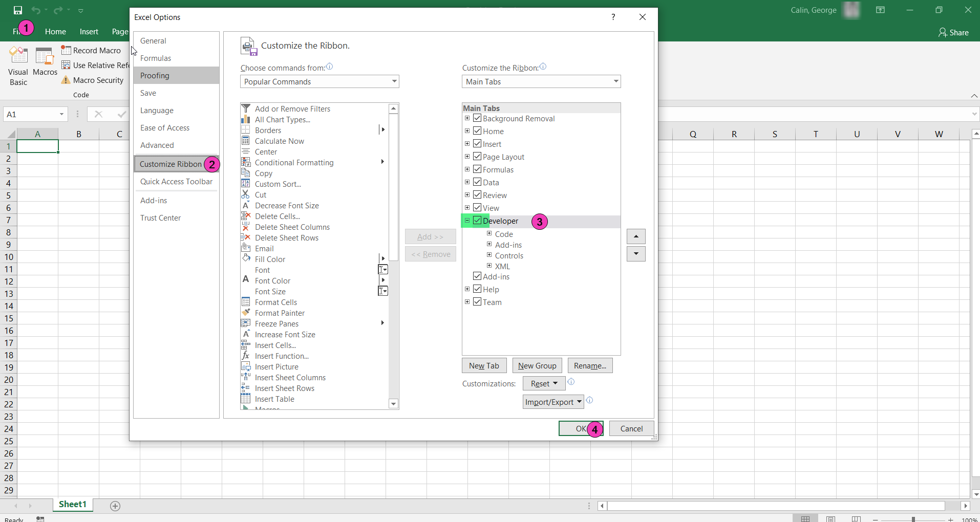
Task: Click the info icon beside Choose commands from
Action: tap(330, 67)
